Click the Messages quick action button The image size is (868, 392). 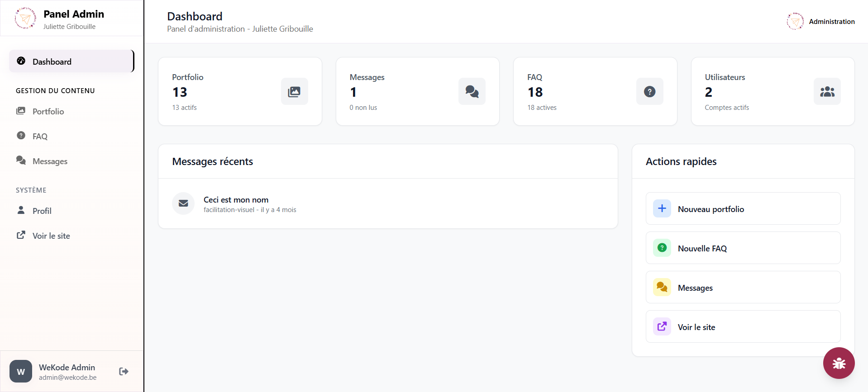pos(743,288)
